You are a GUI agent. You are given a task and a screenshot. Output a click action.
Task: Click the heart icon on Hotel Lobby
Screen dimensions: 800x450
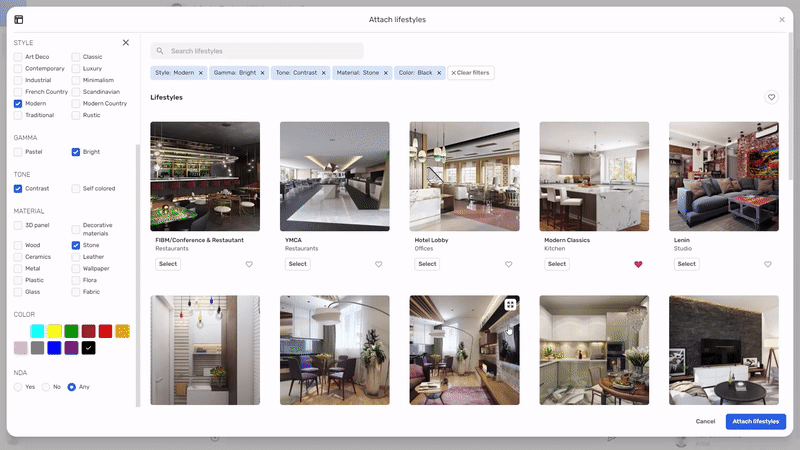pos(508,264)
